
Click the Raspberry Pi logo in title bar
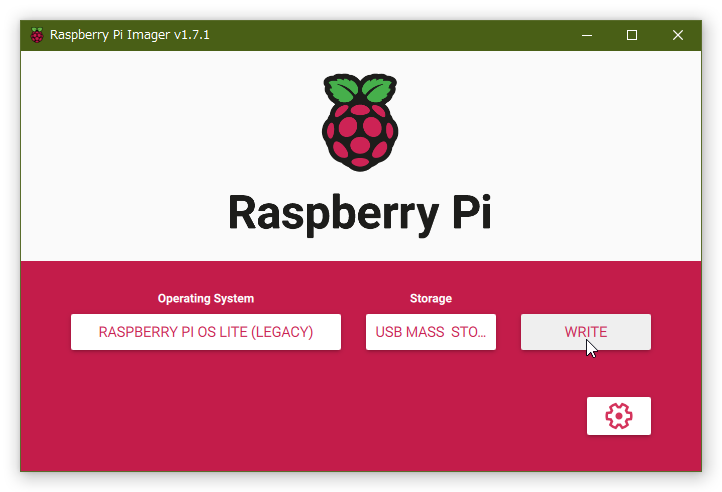click(37, 35)
